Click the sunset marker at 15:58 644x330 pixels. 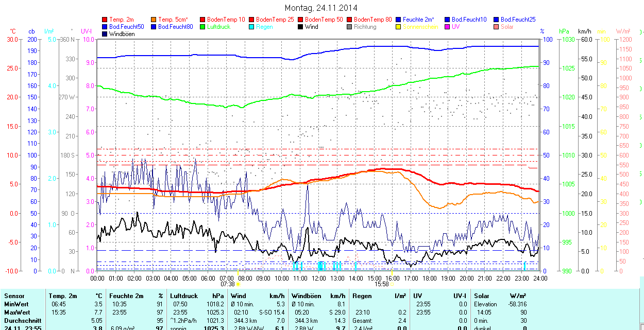point(392,284)
